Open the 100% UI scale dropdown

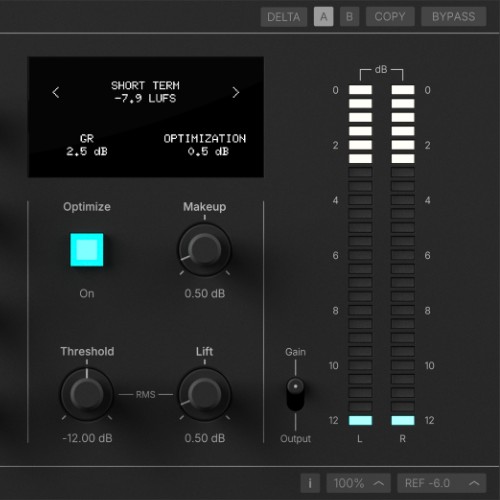coord(358,483)
